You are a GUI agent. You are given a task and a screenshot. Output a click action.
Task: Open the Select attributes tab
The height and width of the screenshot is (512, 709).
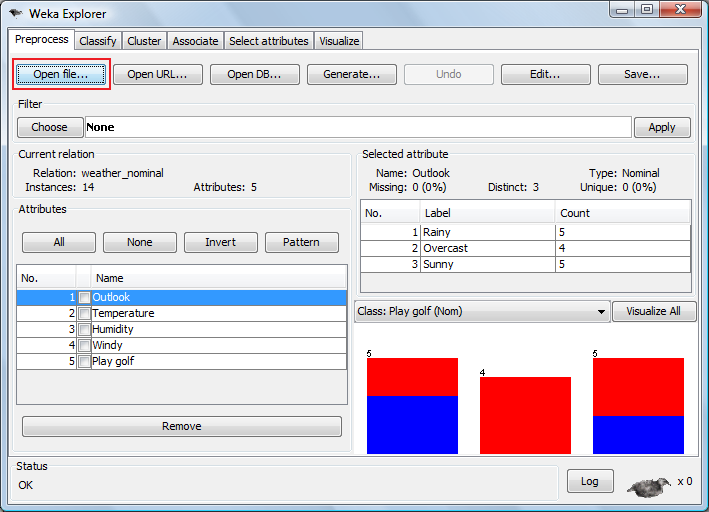point(269,41)
